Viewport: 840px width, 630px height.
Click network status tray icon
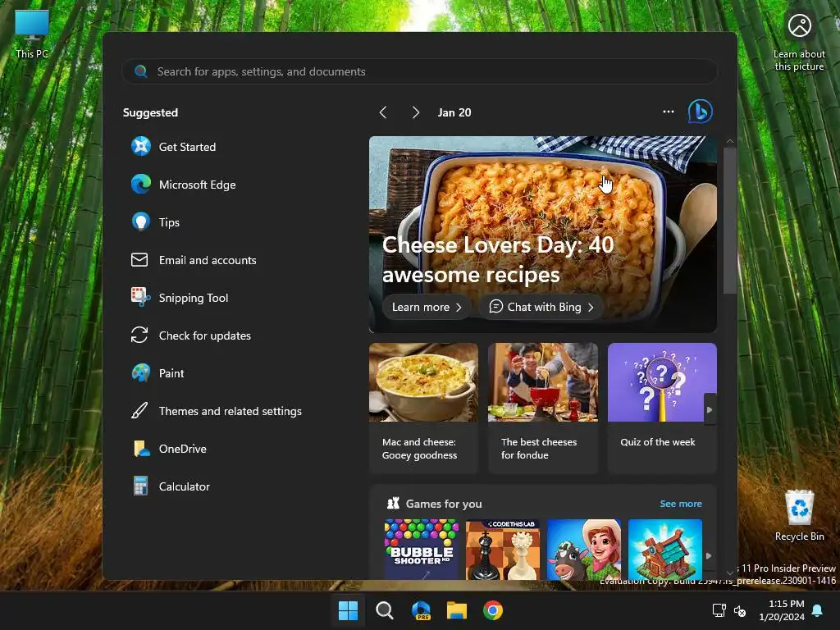719,610
